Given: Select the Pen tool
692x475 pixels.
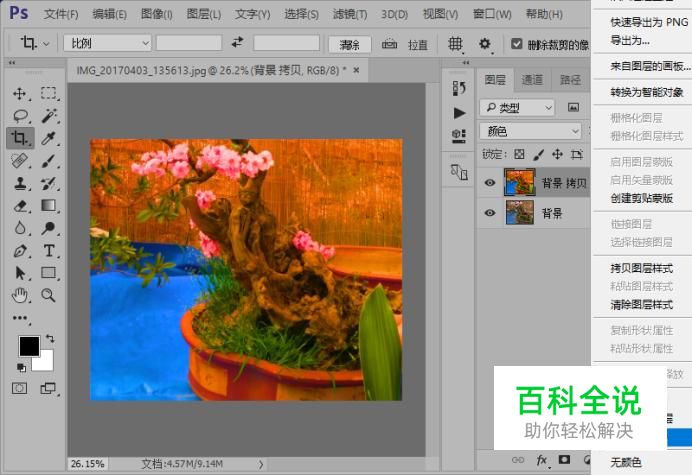Looking at the screenshot, I should tap(20, 251).
